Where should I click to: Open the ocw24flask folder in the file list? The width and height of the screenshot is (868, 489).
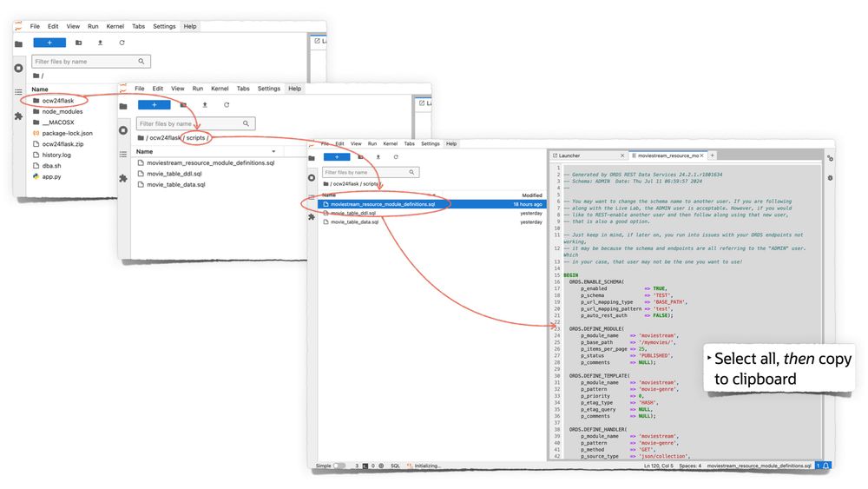58,101
